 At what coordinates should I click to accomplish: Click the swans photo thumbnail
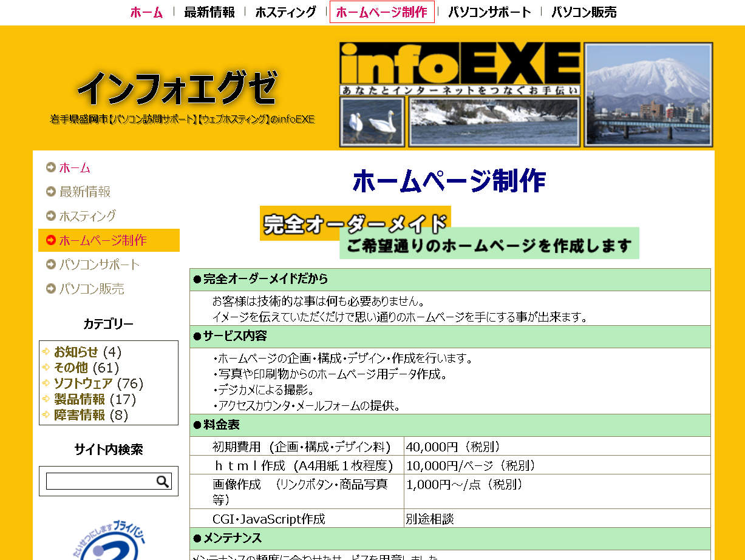(x=372, y=123)
